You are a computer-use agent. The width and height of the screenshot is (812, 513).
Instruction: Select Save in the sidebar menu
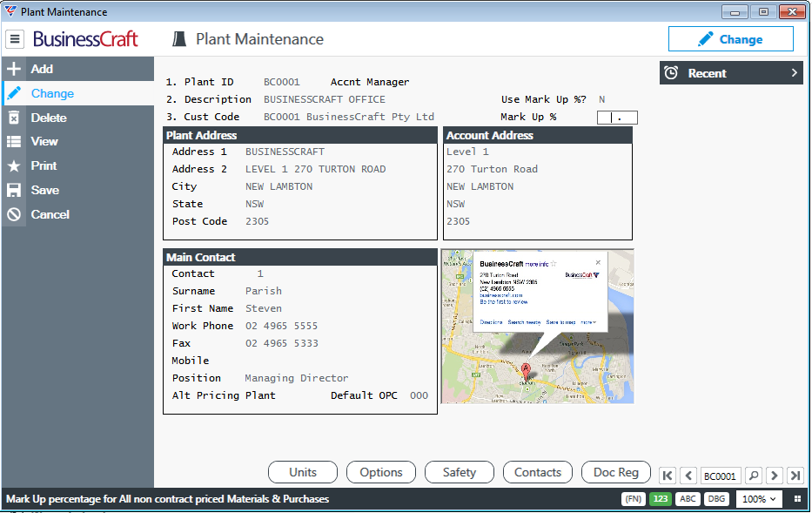pyautogui.click(x=77, y=190)
